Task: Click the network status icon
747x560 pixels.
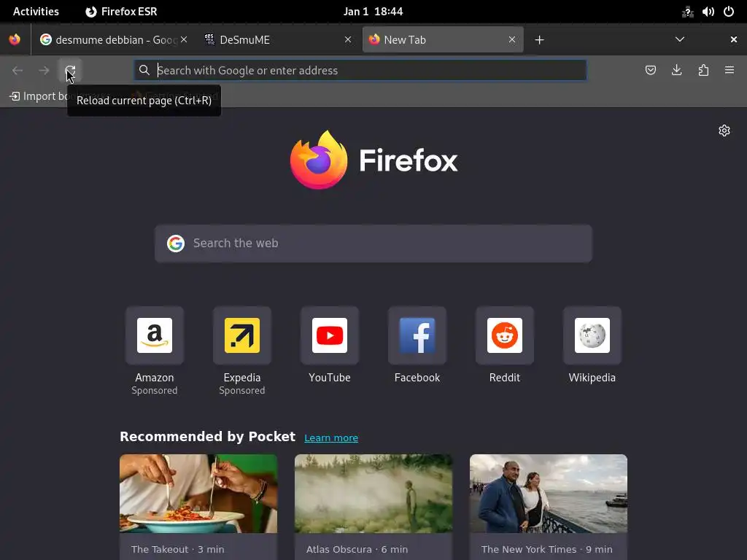Action: 687,12
